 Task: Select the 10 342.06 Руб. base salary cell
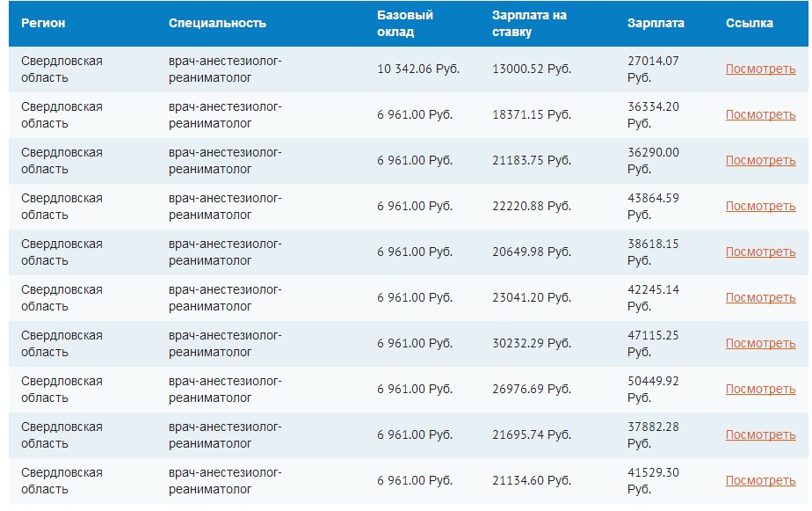pos(418,69)
